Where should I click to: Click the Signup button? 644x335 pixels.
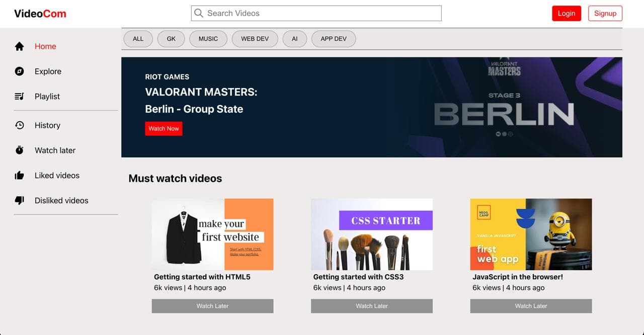tap(605, 14)
